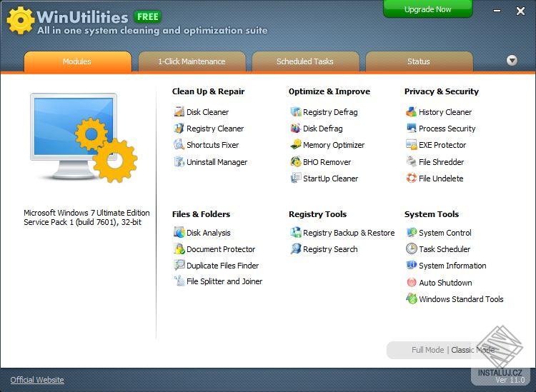Open Registry Search via its label

click(x=330, y=249)
